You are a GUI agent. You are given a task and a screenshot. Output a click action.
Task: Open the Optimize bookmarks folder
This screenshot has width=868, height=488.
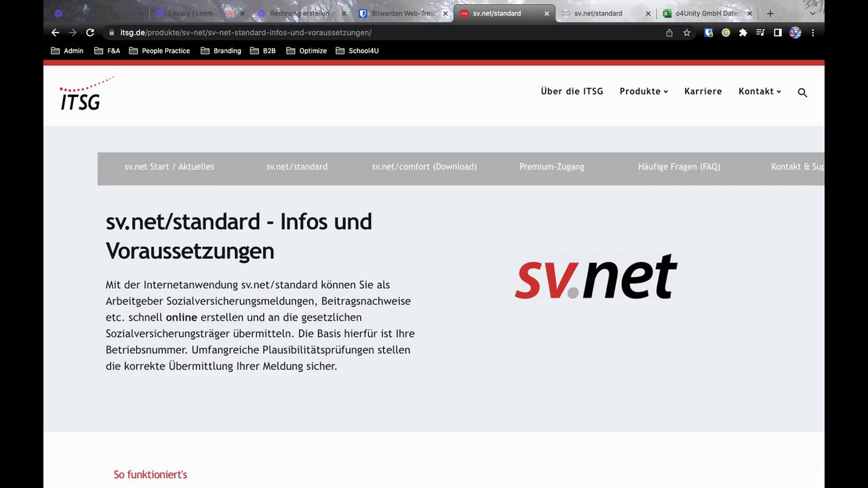(x=307, y=51)
